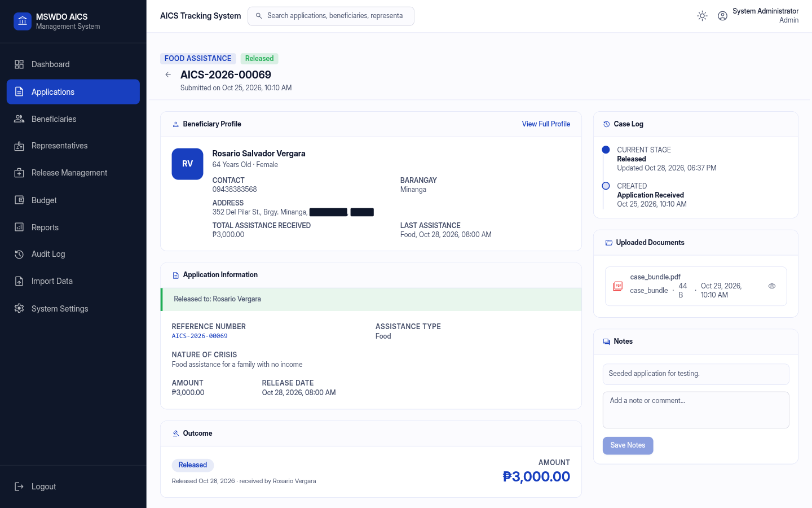Screen dimensions: 812x508
Task: Open the View Full Profile link
Action: pos(546,124)
